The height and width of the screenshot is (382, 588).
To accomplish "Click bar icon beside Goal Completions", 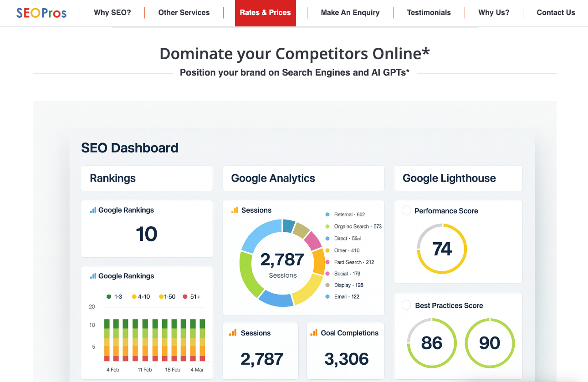I will [x=314, y=333].
